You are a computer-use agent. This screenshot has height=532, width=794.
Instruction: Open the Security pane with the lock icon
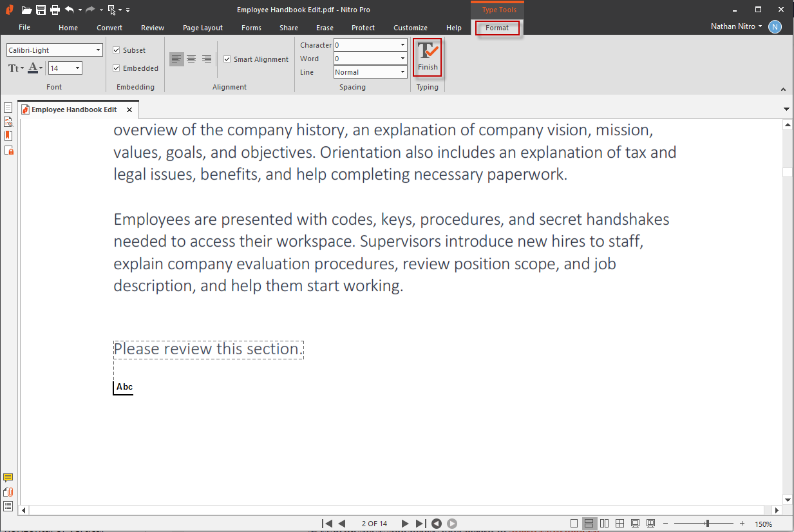tap(8, 150)
